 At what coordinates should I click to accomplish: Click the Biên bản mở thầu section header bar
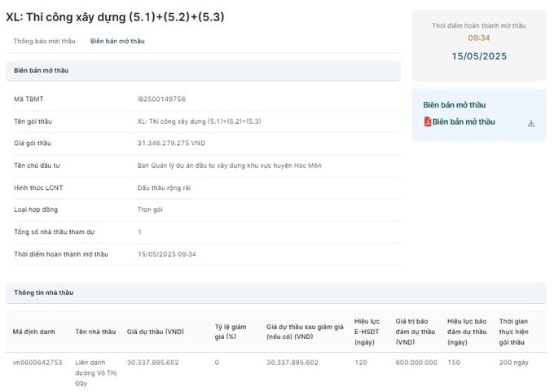coord(203,70)
